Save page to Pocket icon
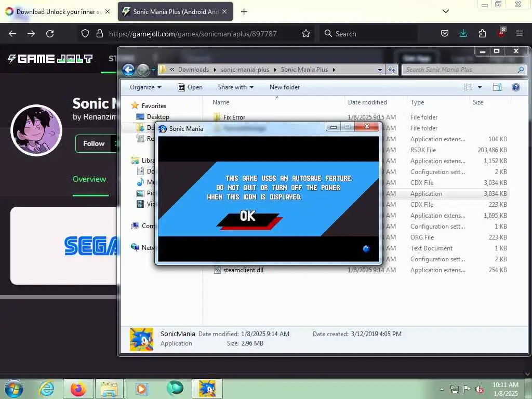532x399 pixels. [445, 33]
